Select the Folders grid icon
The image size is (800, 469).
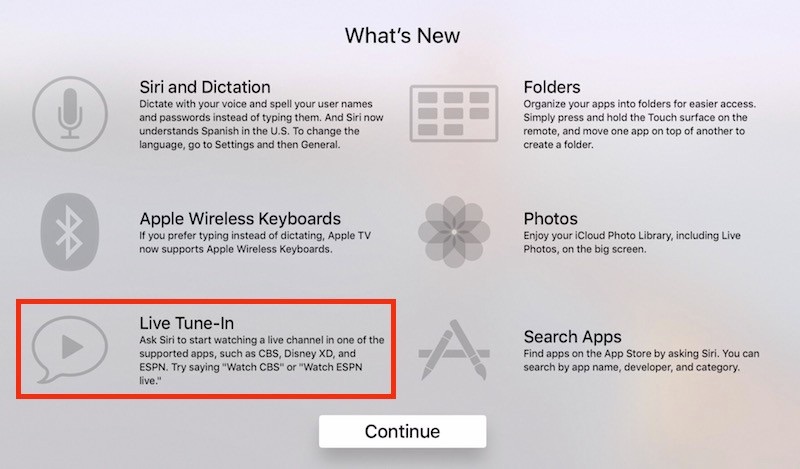(x=454, y=114)
